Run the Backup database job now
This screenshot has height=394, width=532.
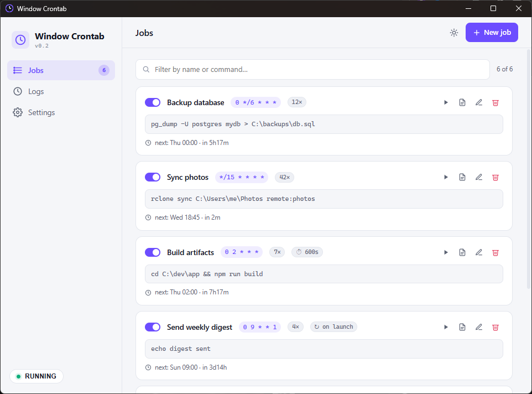(446, 102)
